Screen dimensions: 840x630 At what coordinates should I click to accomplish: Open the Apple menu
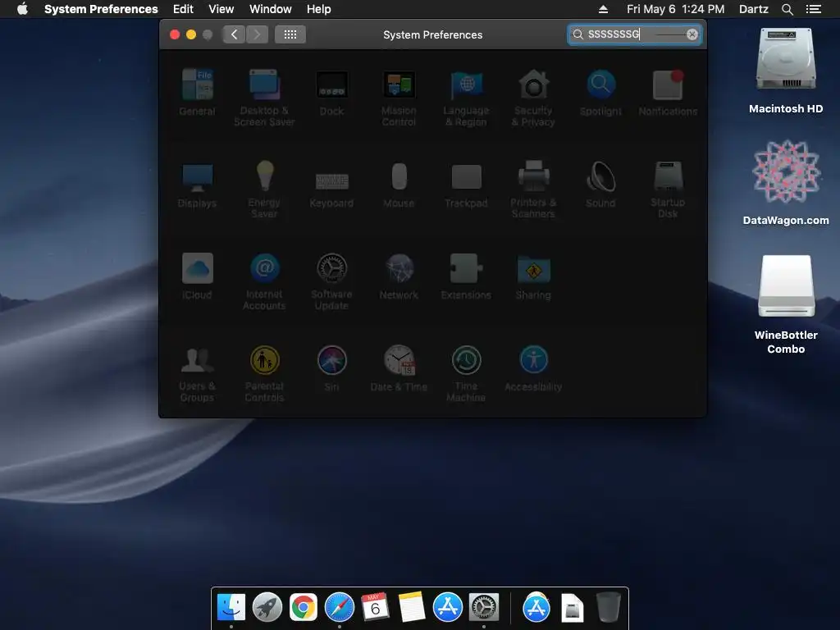tap(22, 8)
